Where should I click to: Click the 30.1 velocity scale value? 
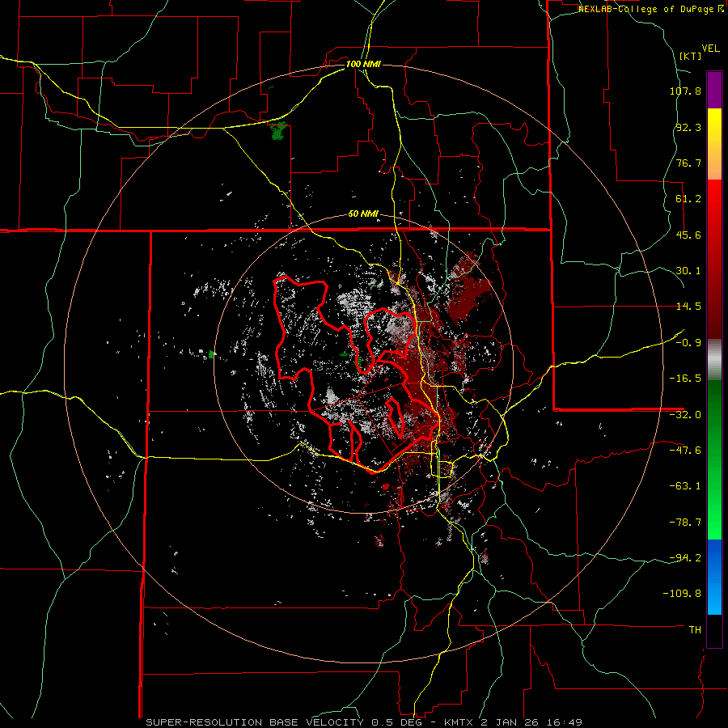pyautogui.click(x=688, y=271)
